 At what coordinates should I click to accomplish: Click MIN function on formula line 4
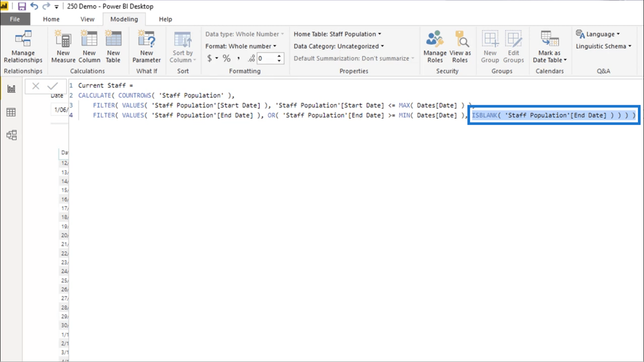pos(404,115)
